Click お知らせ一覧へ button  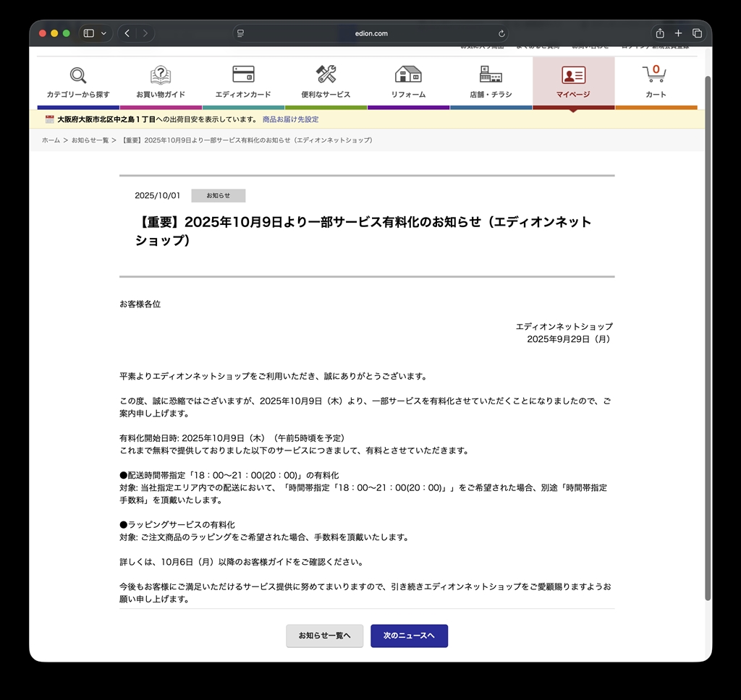(325, 636)
